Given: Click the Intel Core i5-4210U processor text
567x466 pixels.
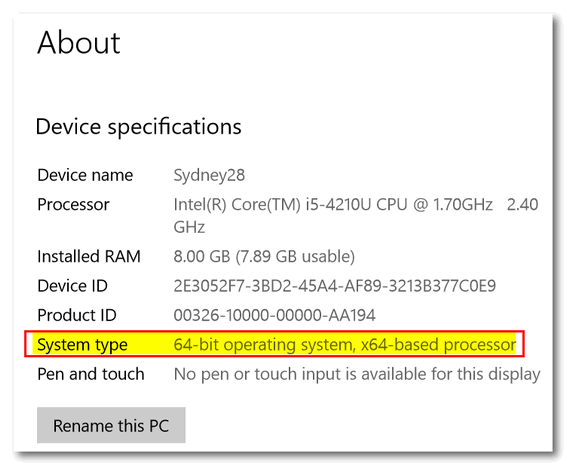Looking at the screenshot, I should coord(333,205).
